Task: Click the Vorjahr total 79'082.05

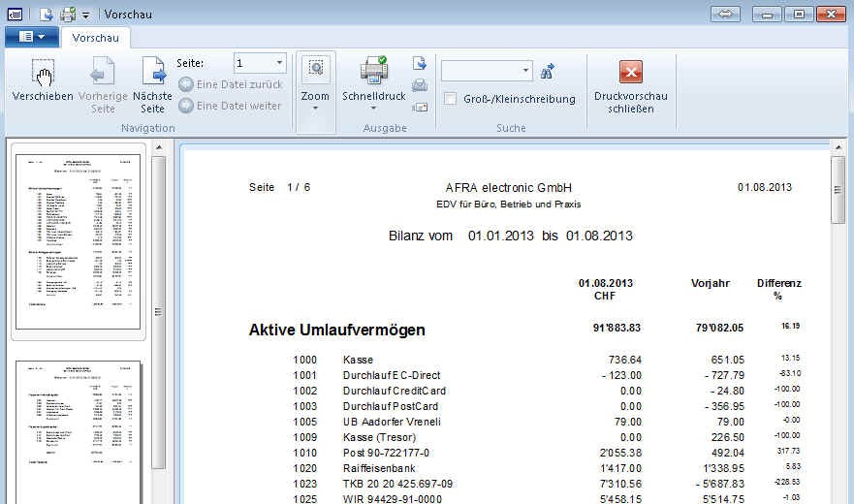Action: click(719, 328)
